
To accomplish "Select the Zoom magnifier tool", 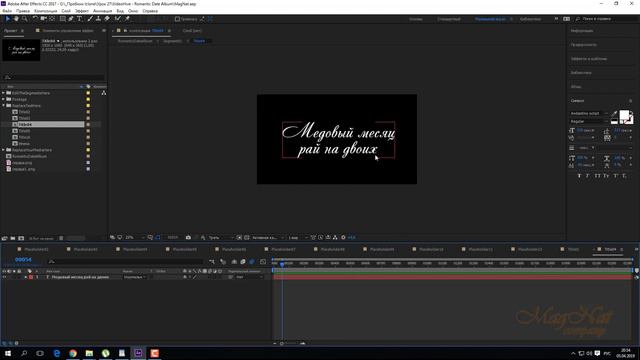I will tap(24, 19).
